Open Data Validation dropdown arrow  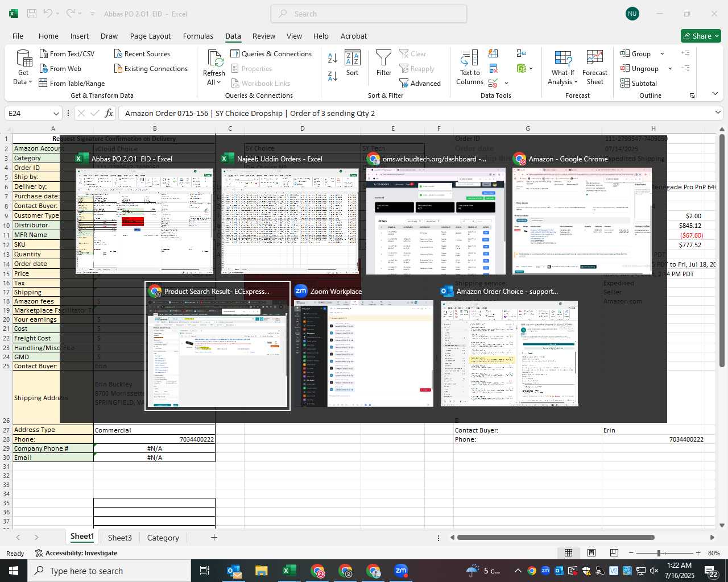(x=506, y=84)
